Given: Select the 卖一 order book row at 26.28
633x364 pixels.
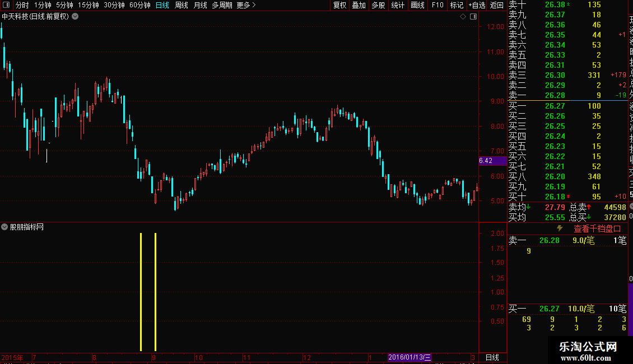Looking at the screenshot, I should click(x=567, y=95).
